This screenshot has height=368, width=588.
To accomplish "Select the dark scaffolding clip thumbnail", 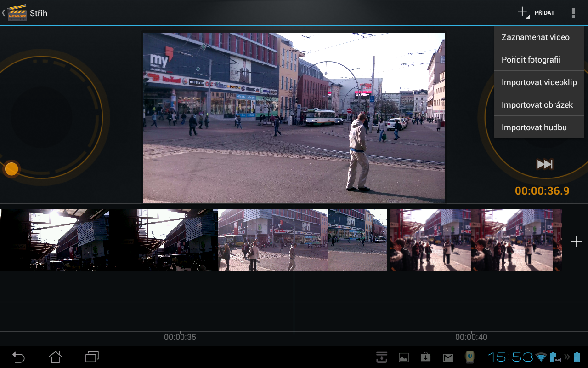I will (x=109, y=240).
